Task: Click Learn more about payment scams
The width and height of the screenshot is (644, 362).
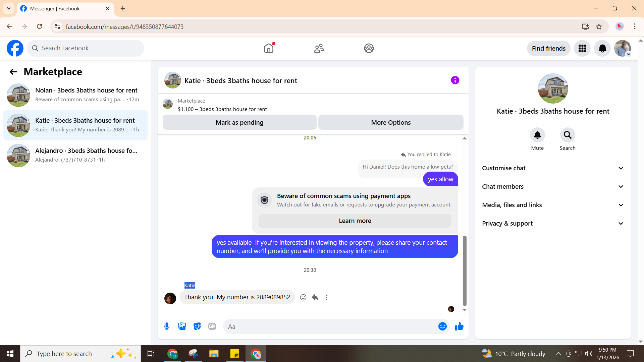Action: coord(355,221)
